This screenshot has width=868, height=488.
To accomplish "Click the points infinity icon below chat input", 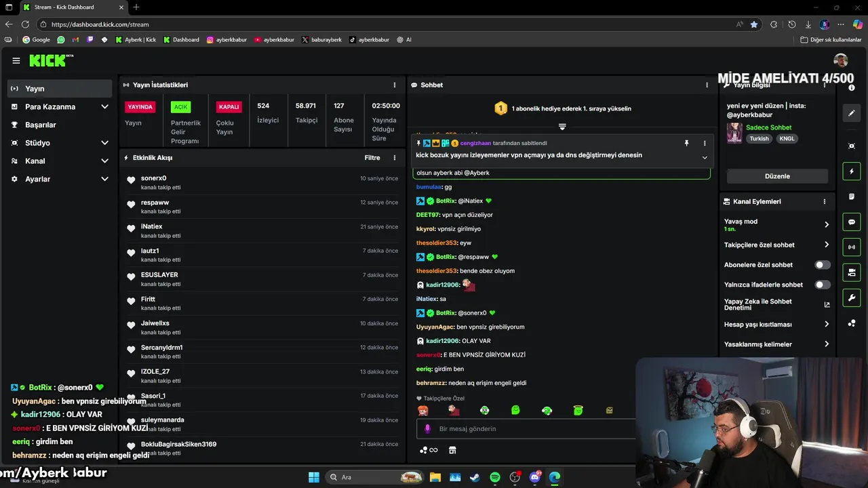I will [429, 450].
